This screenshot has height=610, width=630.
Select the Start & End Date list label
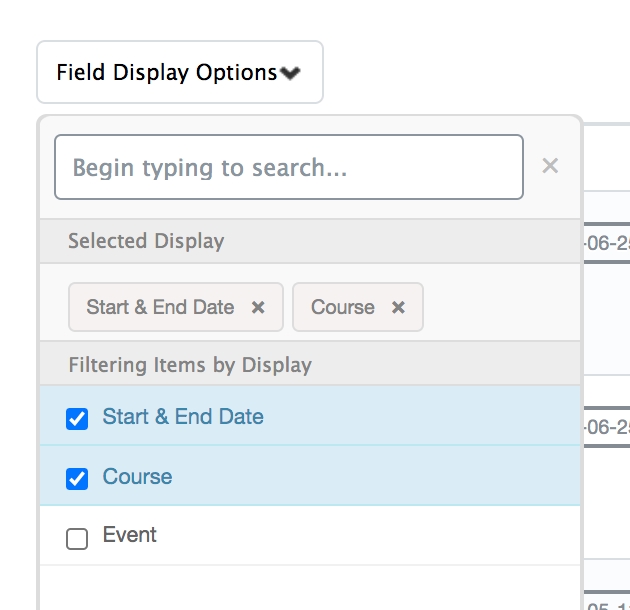(x=183, y=417)
